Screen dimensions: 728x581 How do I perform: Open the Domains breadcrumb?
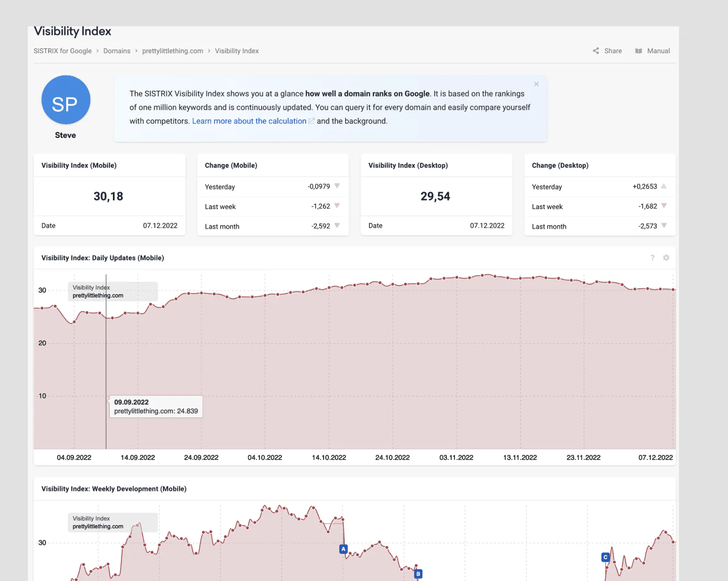(x=117, y=51)
